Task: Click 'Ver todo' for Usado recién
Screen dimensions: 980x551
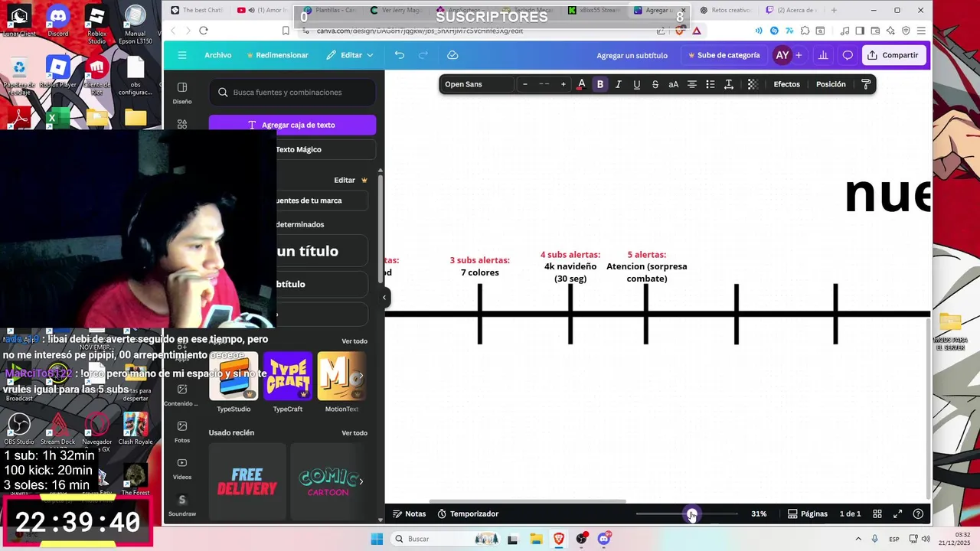Action: (x=354, y=432)
